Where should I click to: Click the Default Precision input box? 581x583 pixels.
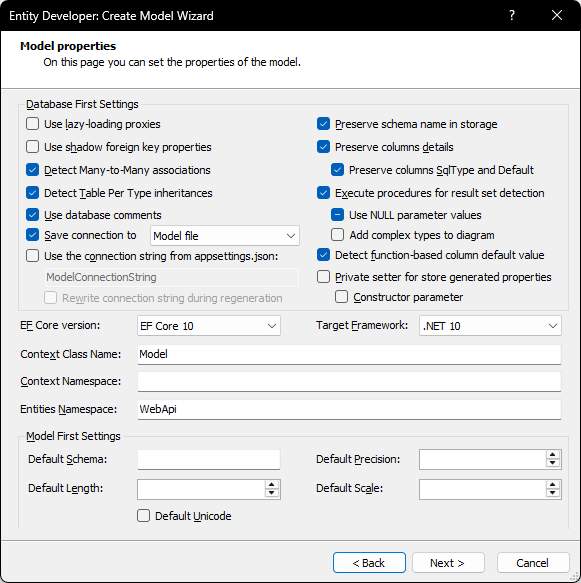tap(482, 460)
